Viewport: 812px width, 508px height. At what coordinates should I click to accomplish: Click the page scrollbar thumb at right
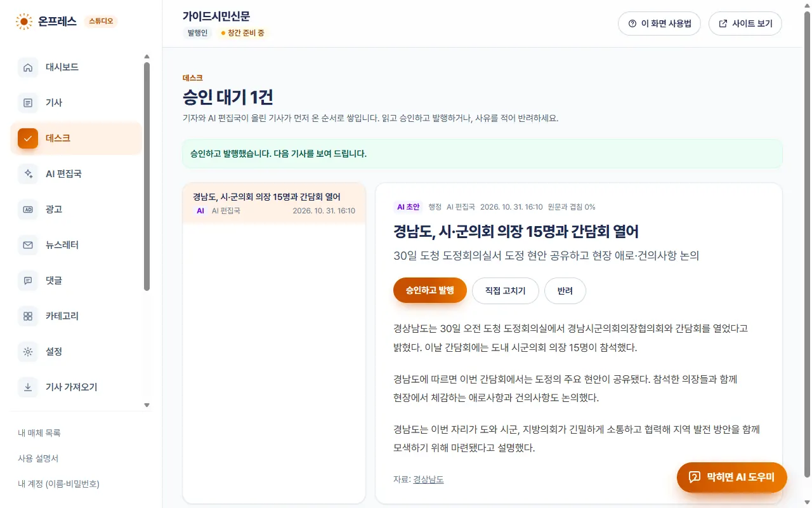pos(807,244)
